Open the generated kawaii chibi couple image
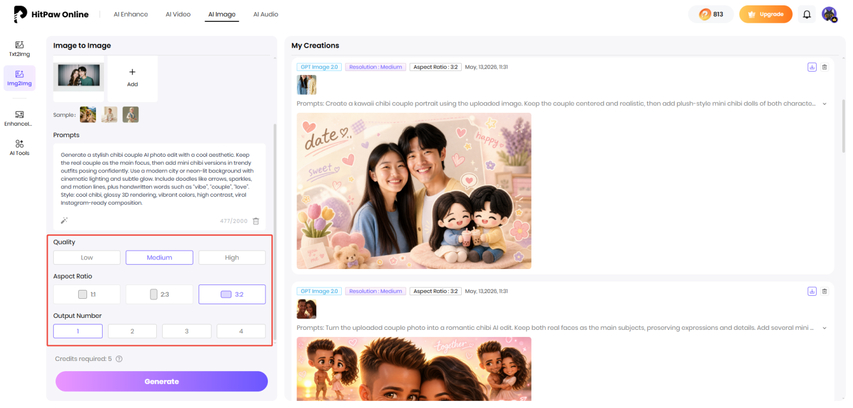The image size is (853, 408). [x=414, y=191]
